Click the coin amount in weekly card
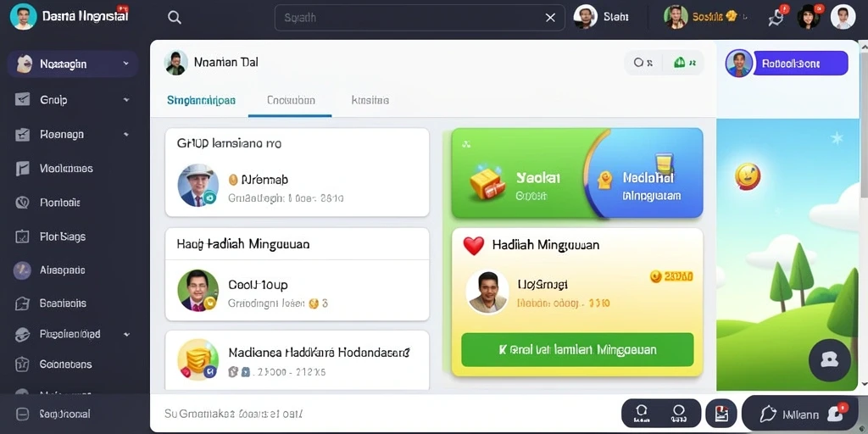Image resolution: width=868 pixels, height=434 pixels. [671, 276]
